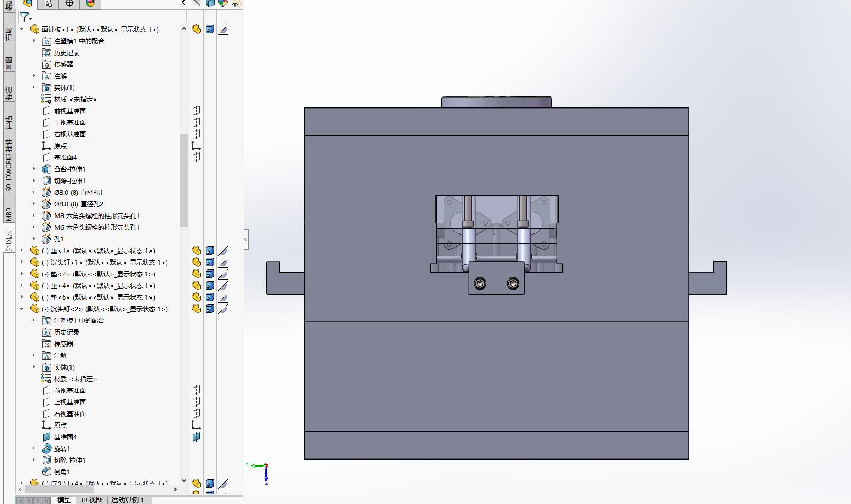Click the transparency triangle for 沉头钉<2>
This screenshot has width=851, height=504.
coord(224,309)
